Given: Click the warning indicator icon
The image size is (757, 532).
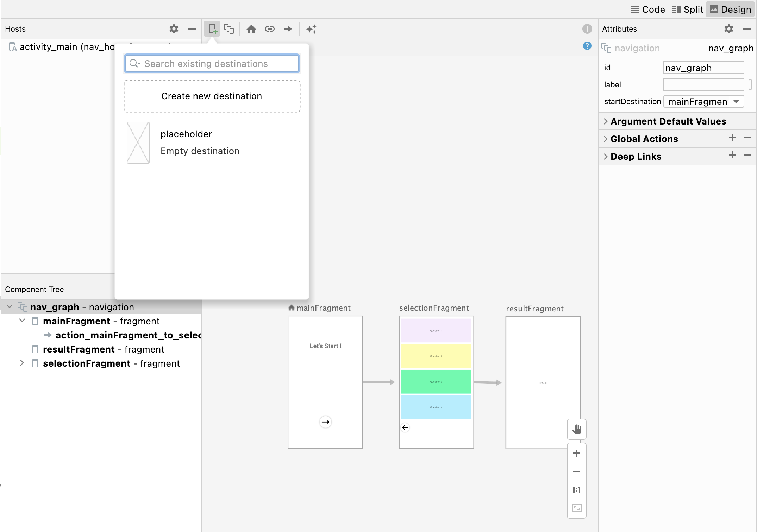Looking at the screenshot, I should pos(587,29).
